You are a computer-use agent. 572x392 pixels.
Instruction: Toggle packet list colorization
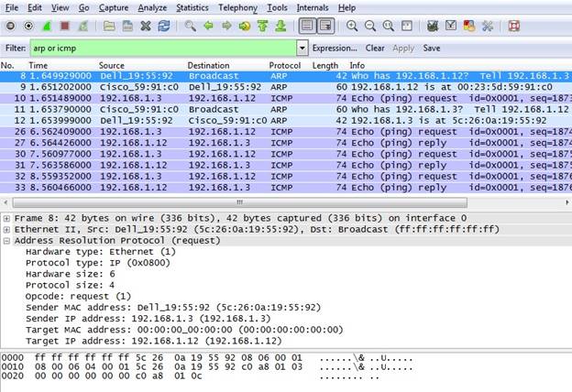click(x=307, y=26)
